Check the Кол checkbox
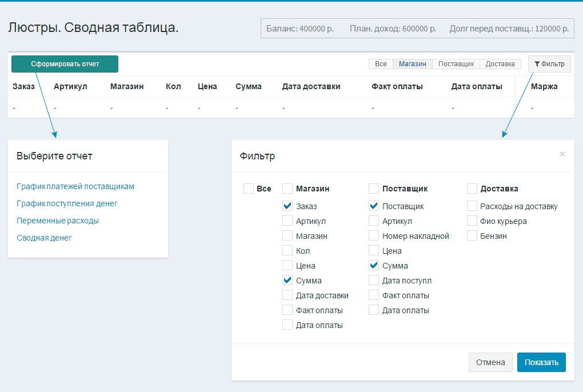This screenshot has height=392, width=583. pyautogui.click(x=287, y=250)
